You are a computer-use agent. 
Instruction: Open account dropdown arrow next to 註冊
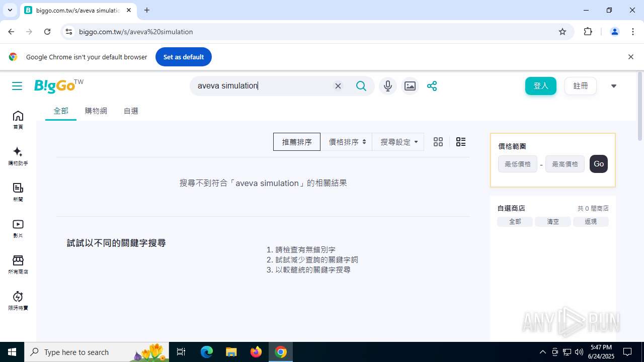(x=613, y=86)
